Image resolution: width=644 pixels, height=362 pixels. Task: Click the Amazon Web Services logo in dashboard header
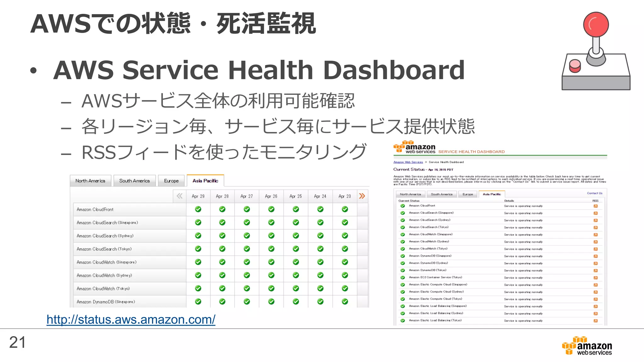pyautogui.click(x=414, y=147)
